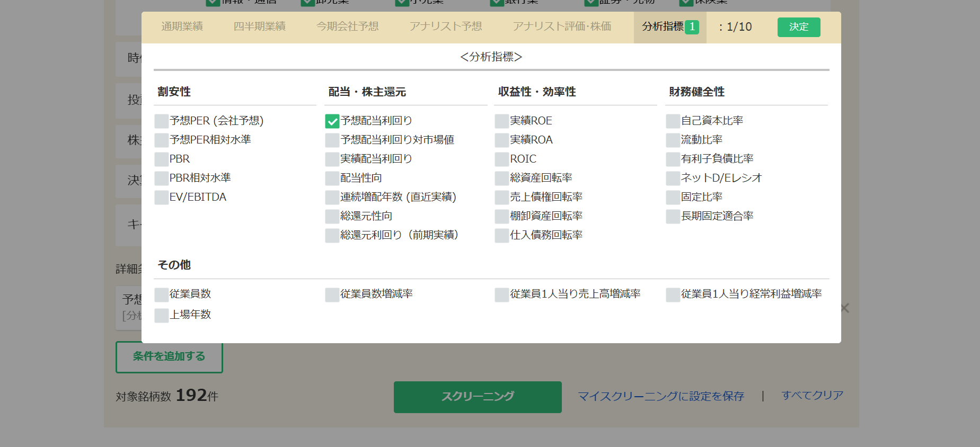Uncheck the 予想配当利回り checkbox
This screenshot has height=447, width=980.
pyautogui.click(x=332, y=121)
